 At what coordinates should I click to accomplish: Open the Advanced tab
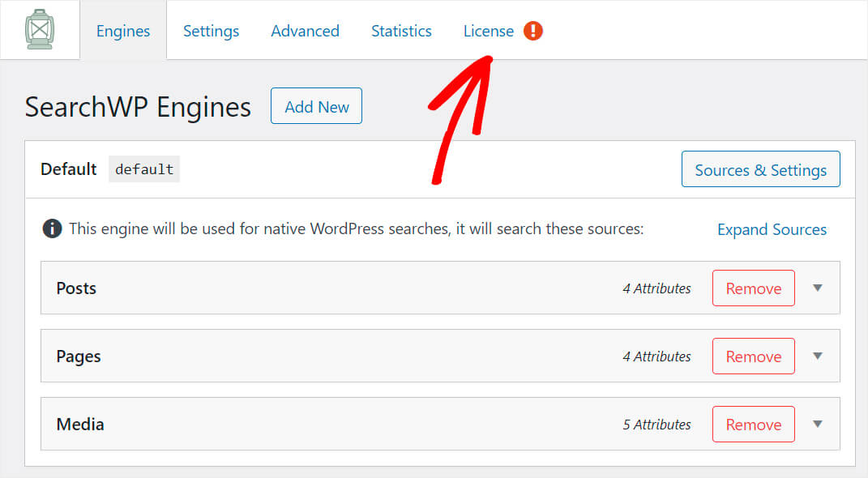click(x=305, y=31)
